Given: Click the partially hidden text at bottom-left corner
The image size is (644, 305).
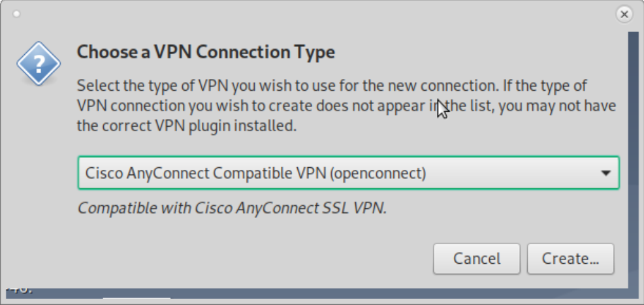Looking at the screenshot, I should (20, 290).
